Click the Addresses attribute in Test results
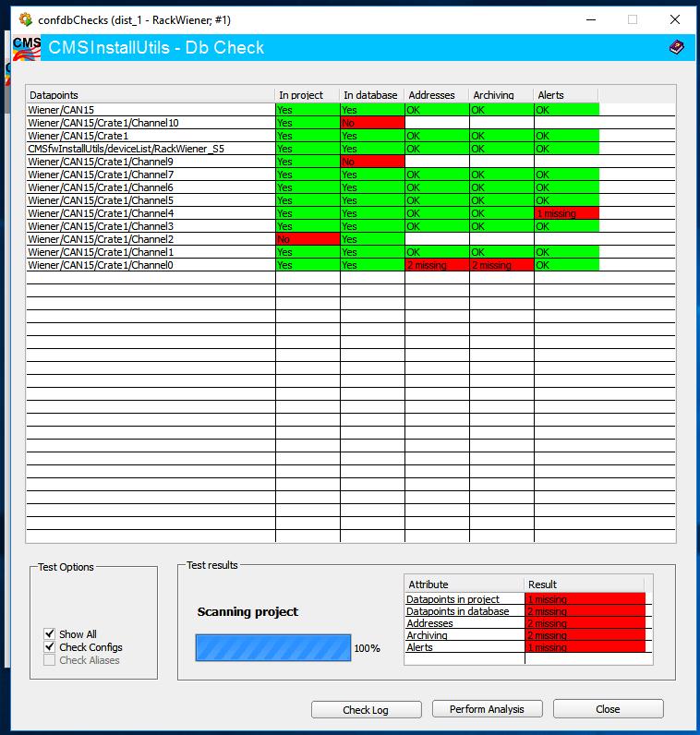The width and height of the screenshot is (700, 735). click(465, 623)
